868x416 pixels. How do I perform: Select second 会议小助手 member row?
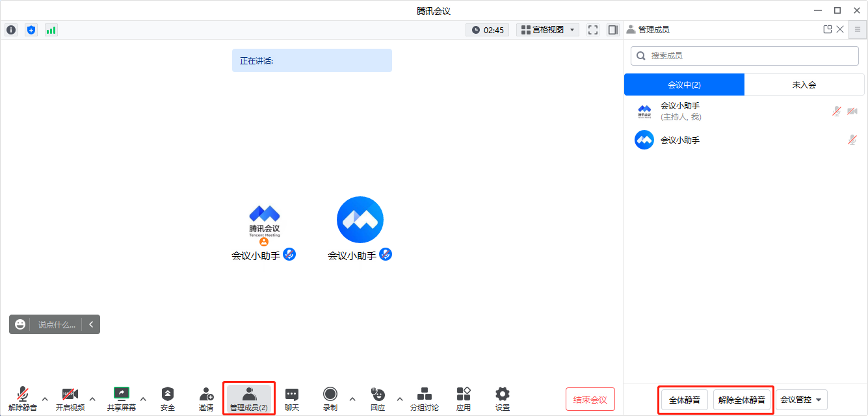(x=745, y=140)
